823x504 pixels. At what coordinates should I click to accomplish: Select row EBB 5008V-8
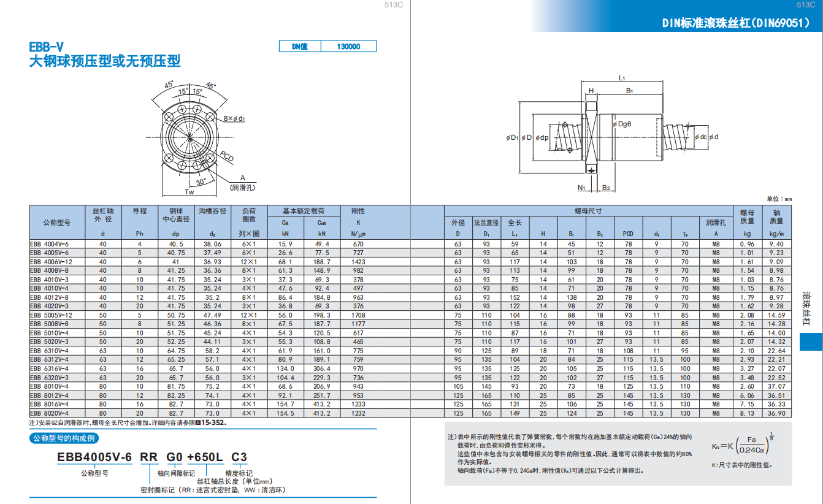[x=410, y=324]
